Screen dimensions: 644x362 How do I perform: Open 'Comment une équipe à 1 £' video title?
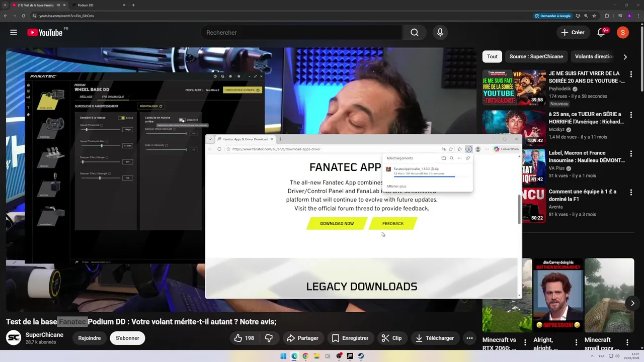point(583,196)
